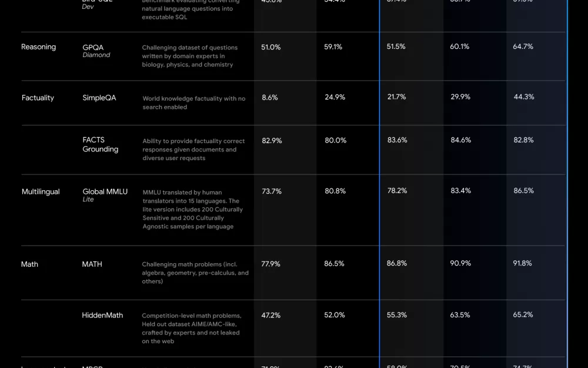Image resolution: width=588 pixels, height=368 pixels.
Task: Click the 91.8% MATH score
Action: pyautogui.click(x=522, y=263)
